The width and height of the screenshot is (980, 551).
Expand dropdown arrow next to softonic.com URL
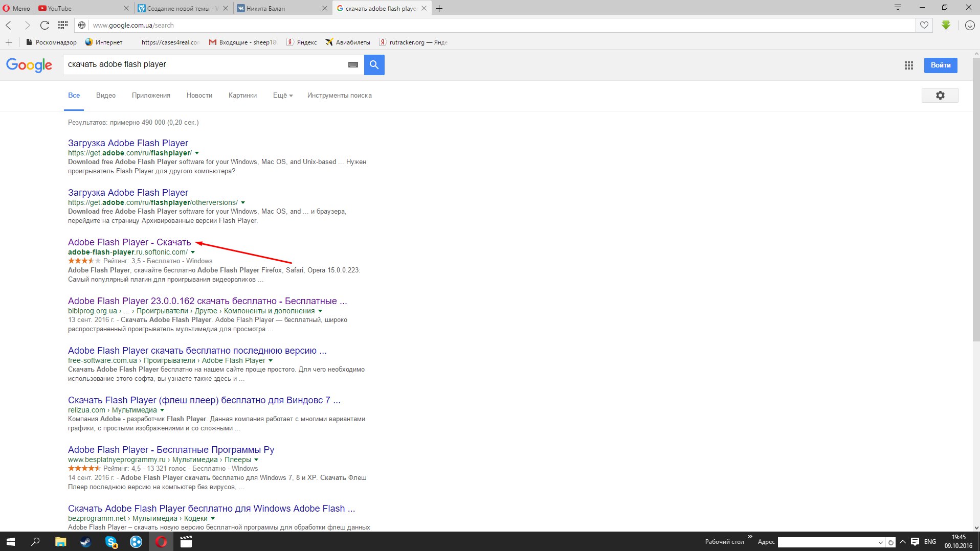point(193,252)
